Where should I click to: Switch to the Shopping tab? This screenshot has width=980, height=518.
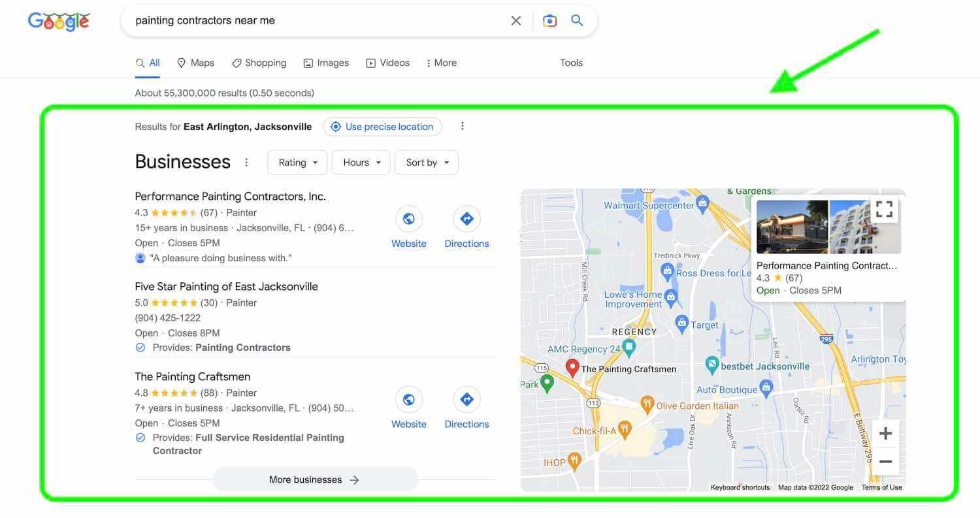click(x=259, y=63)
